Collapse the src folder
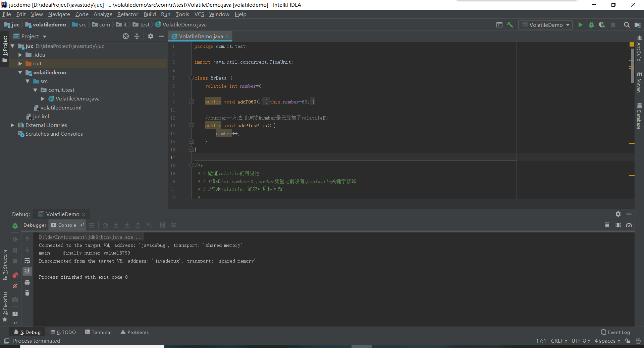Image resolution: width=644 pixels, height=348 pixels. point(28,81)
